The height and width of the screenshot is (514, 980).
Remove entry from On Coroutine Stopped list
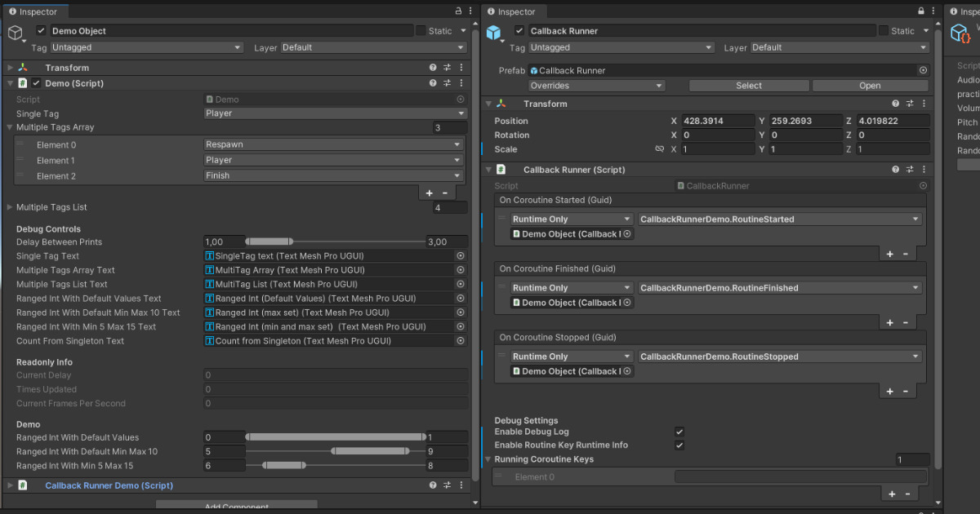click(x=906, y=392)
